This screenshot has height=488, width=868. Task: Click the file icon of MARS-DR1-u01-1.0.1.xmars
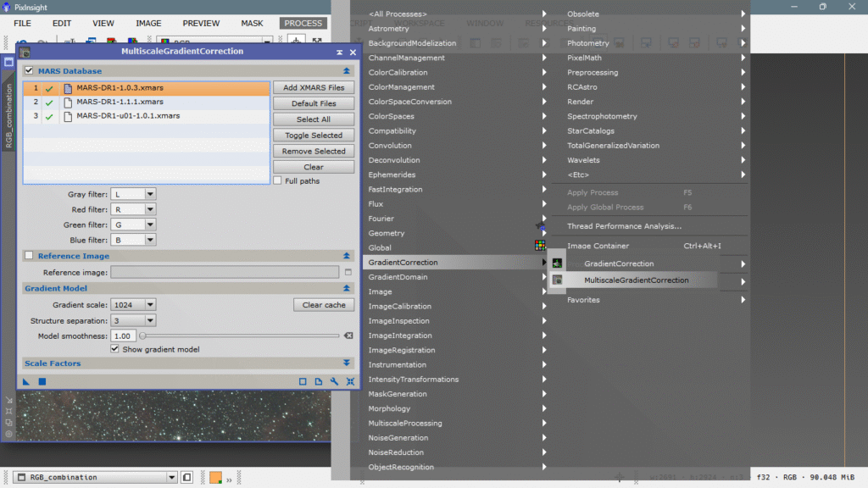[x=68, y=116]
